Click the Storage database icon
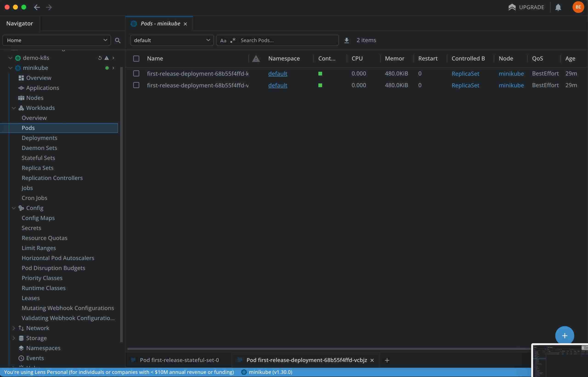 point(21,338)
